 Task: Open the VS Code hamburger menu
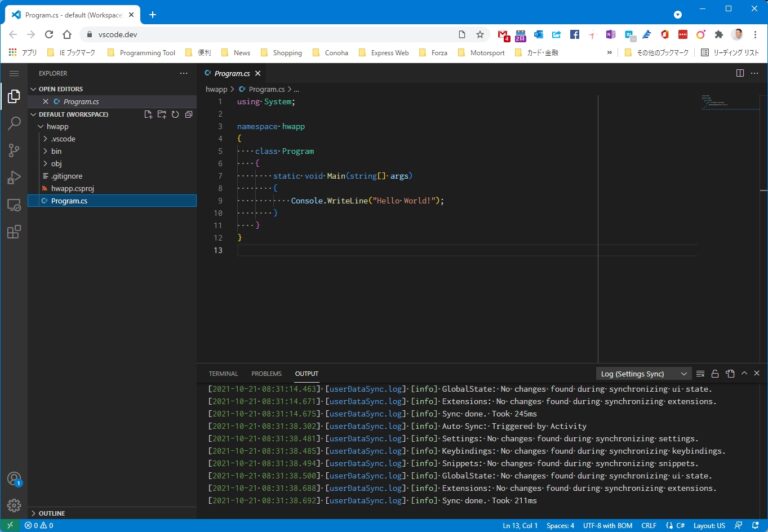pyautogui.click(x=14, y=73)
